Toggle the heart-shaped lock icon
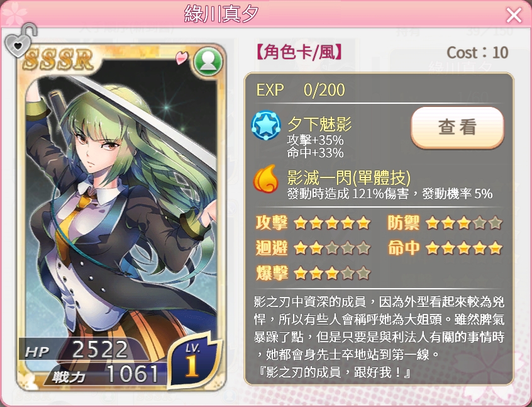532x407 pixels. pyautogui.click(x=20, y=40)
